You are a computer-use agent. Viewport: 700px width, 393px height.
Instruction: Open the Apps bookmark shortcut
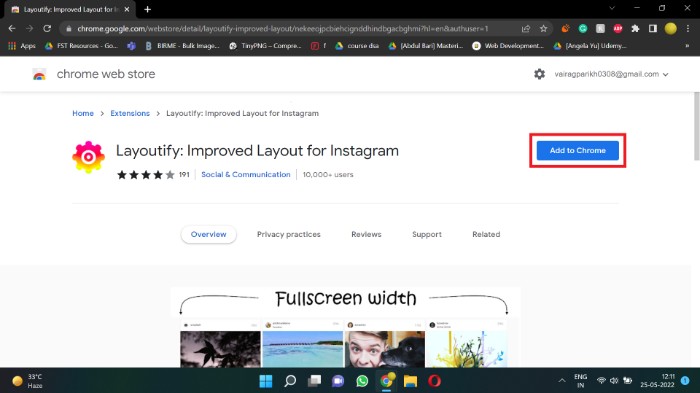tap(22, 46)
